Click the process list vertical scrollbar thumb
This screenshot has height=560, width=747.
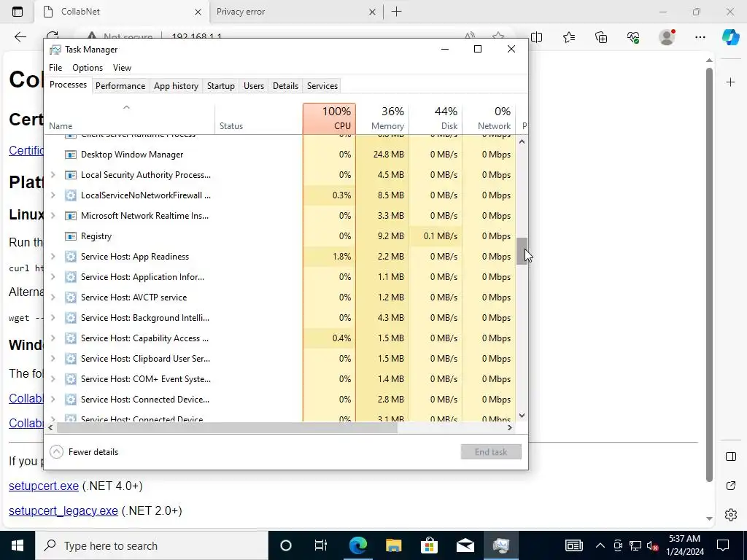tap(522, 251)
